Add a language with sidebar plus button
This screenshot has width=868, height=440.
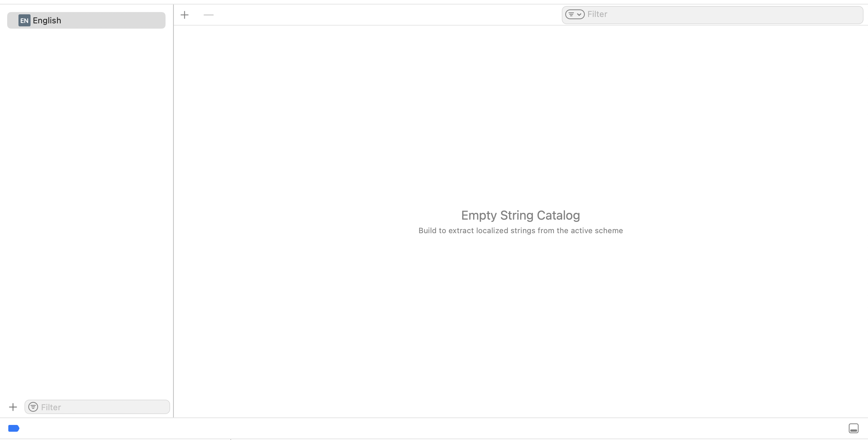(x=13, y=407)
